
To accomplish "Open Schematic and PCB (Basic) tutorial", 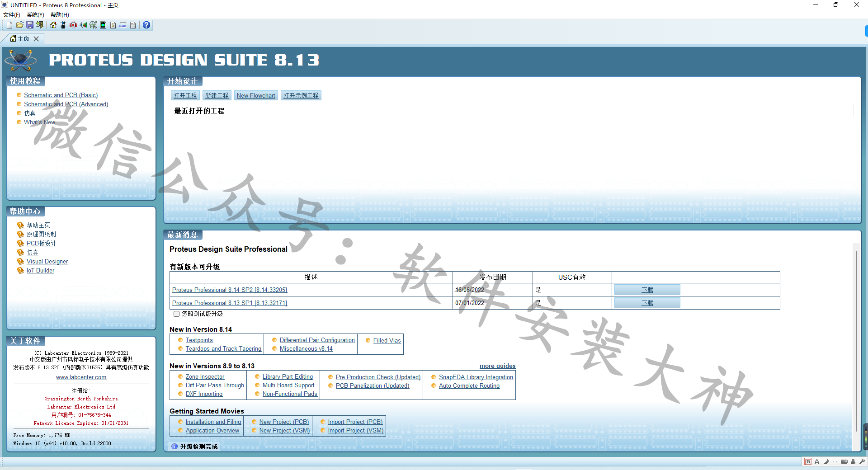I will [61, 95].
